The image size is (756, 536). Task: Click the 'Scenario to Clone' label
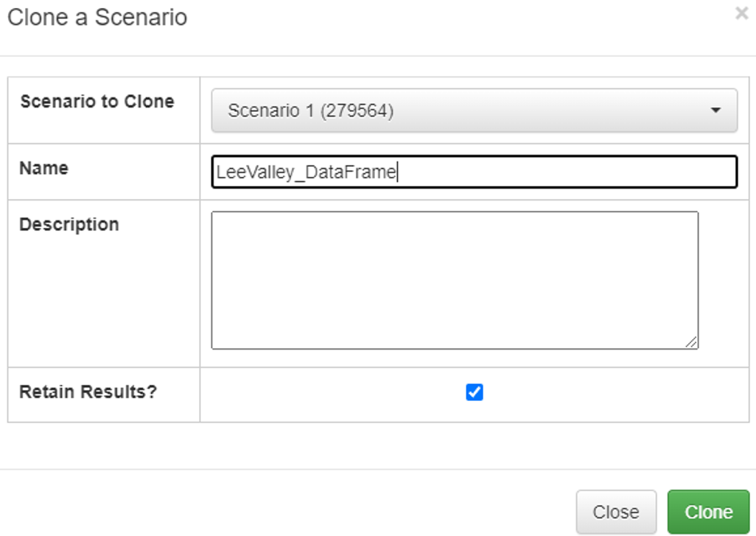point(97,102)
